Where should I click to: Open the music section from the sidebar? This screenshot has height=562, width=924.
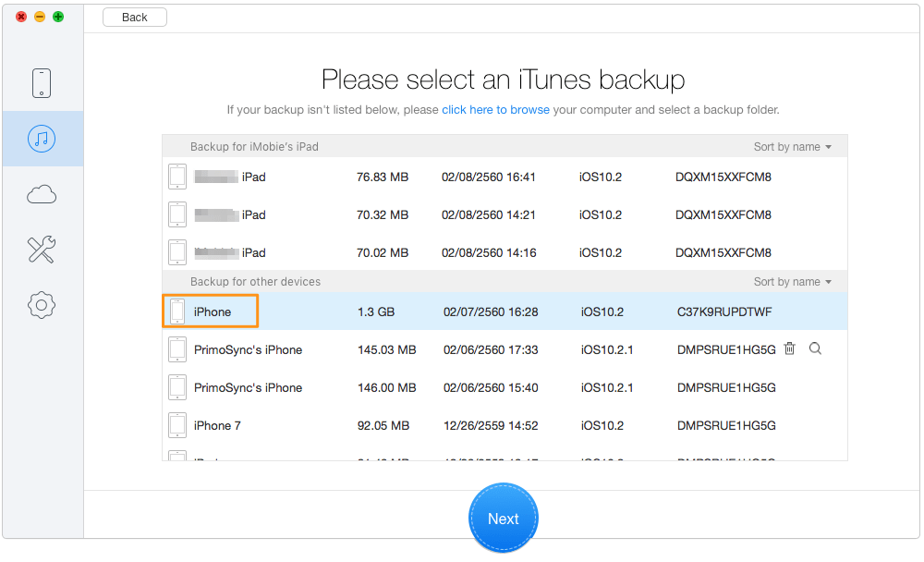coord(42,138)
